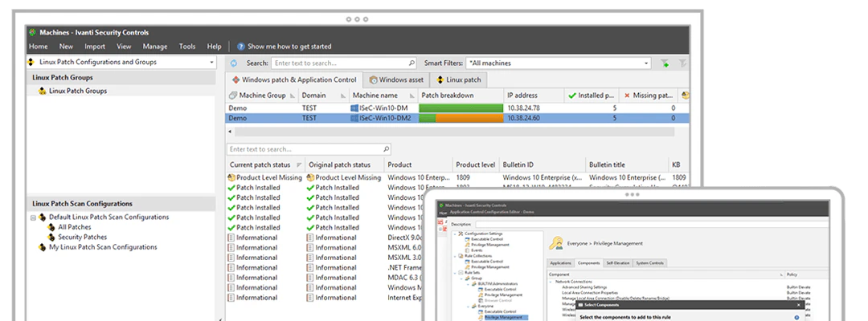This screenshot has height=321, width=868.
Task: Click the icon beside My Linux Patch Scan Configurations
Action: [x=43, y=247]
